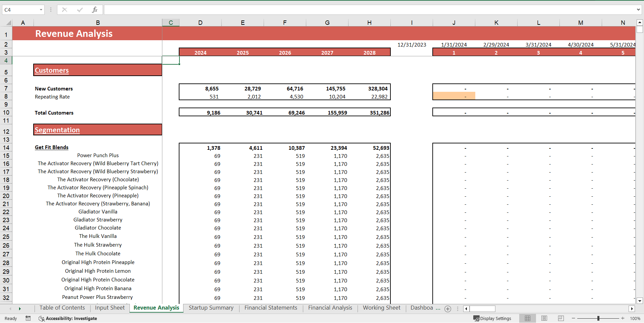Click the Ready status indicator
Screen dimensions: 644x323
[x=11, y=318]
